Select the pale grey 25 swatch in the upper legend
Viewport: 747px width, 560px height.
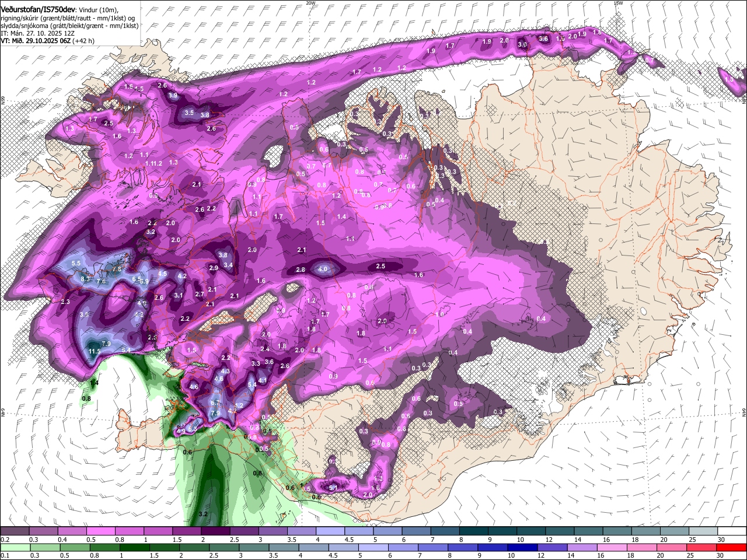click(703, 531)
